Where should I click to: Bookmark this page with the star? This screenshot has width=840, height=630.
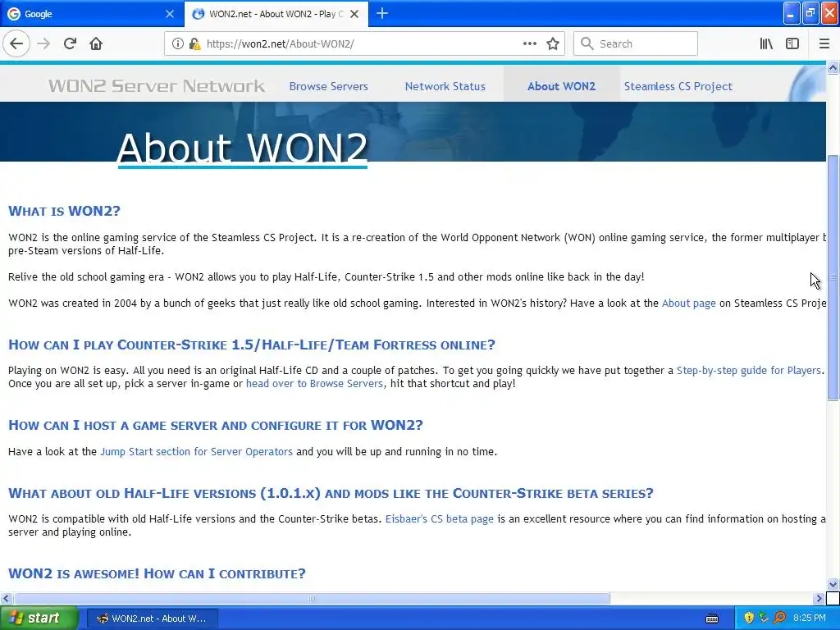click(x=553, y=44)
